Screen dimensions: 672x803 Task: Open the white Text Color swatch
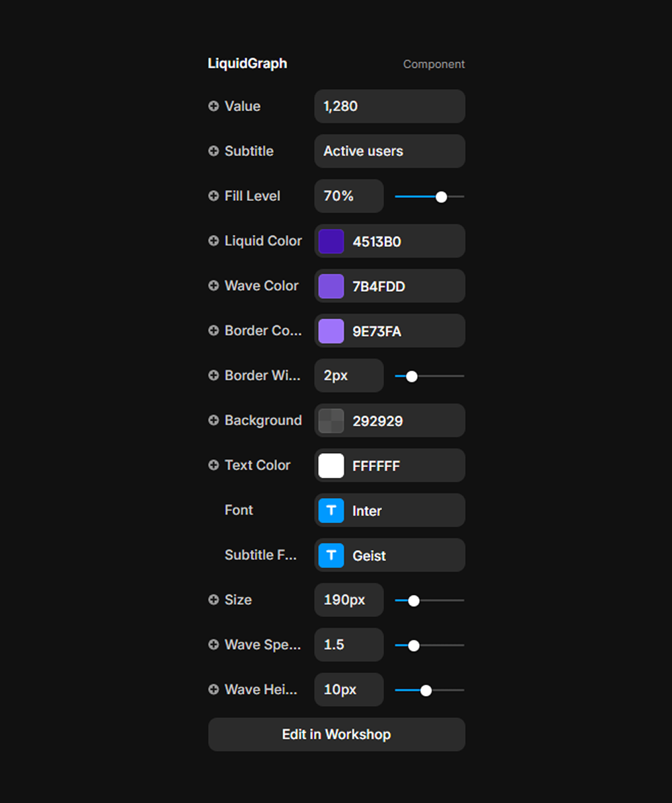click(x=331, y=466)
